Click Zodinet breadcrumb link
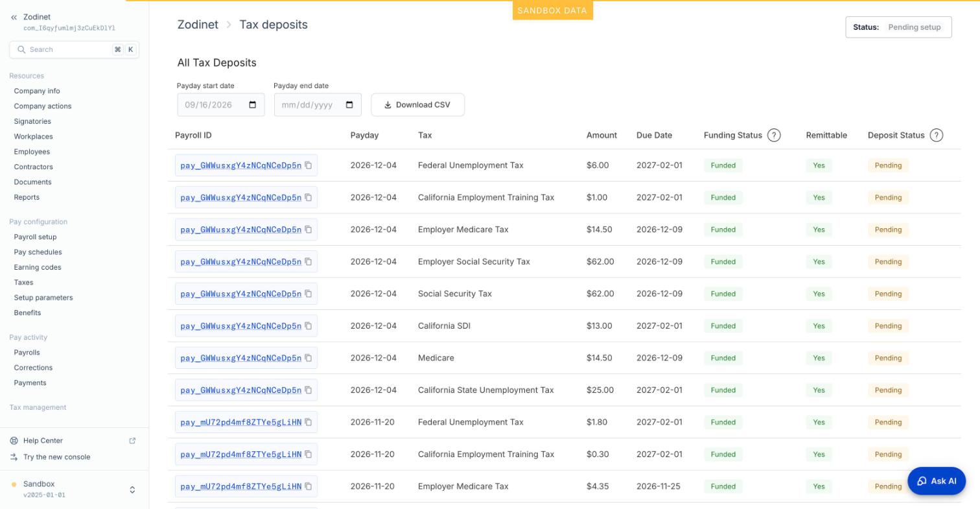The width and height of the screenshot is (980, 509). [x=198, y=25]
